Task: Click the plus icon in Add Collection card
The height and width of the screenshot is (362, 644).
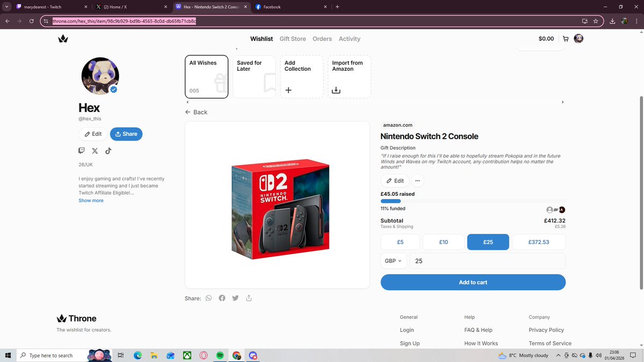Action: [x=288, y=90]
